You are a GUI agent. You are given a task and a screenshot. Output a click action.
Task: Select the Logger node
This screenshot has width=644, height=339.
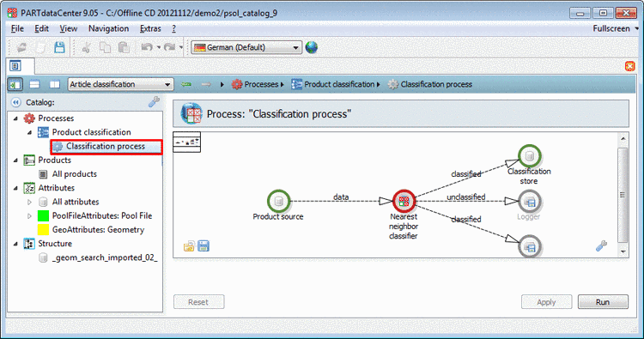[530, 202]
